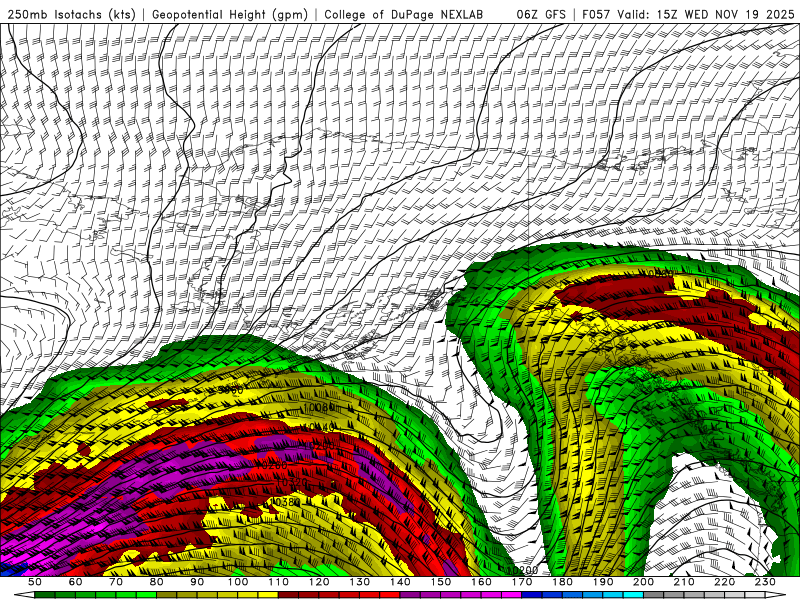800x600 pixels.
Task: Click the right arrow tip of the color bar
Action: point(776,595)
